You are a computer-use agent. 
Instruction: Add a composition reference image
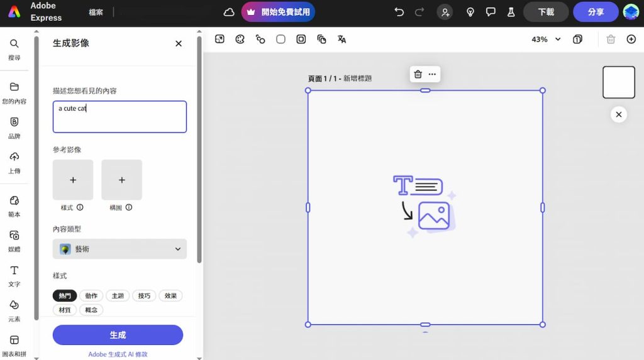click(121, 180)
